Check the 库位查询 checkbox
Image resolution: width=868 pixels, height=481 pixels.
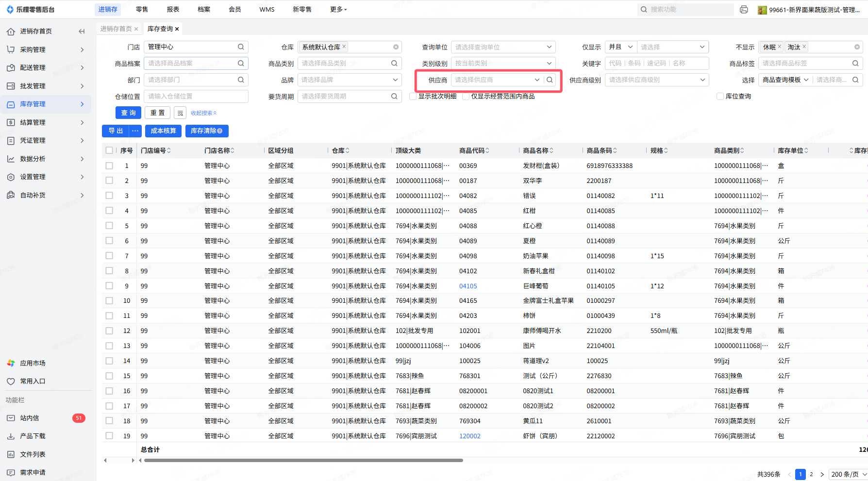pos(720,97)
